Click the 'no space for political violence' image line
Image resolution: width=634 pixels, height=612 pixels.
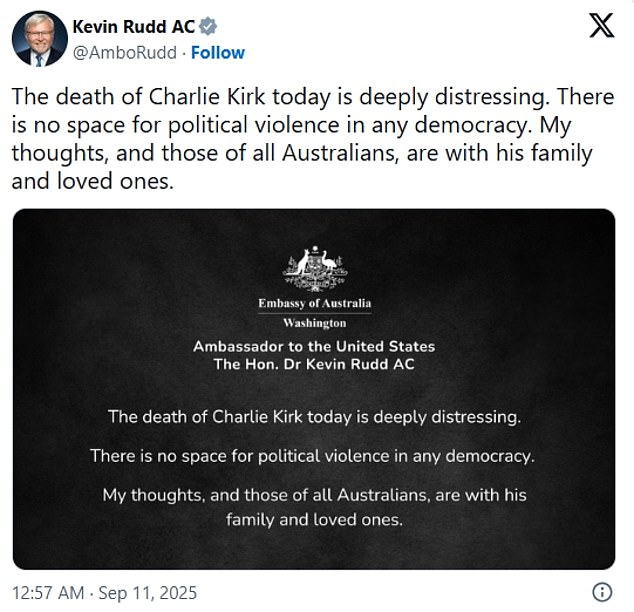[x=314, y=456]
